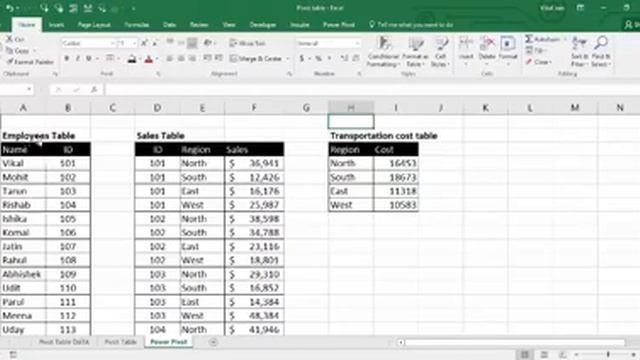
Task: Click the Decrease Decimal icon
Action: tap(356, 59)
